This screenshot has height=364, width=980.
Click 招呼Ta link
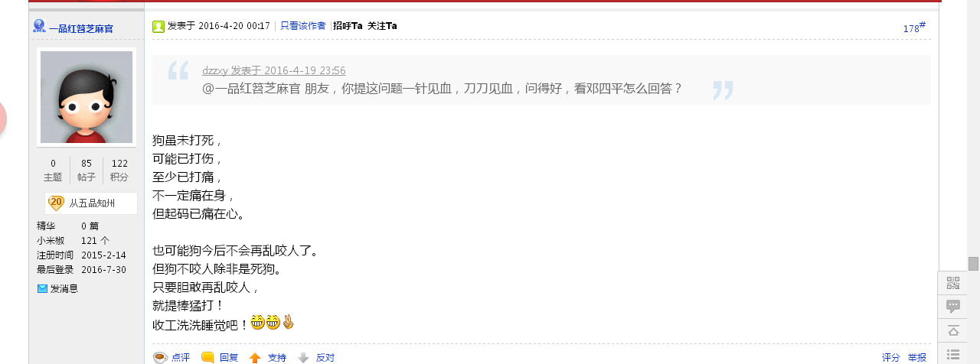pos(348,26)
